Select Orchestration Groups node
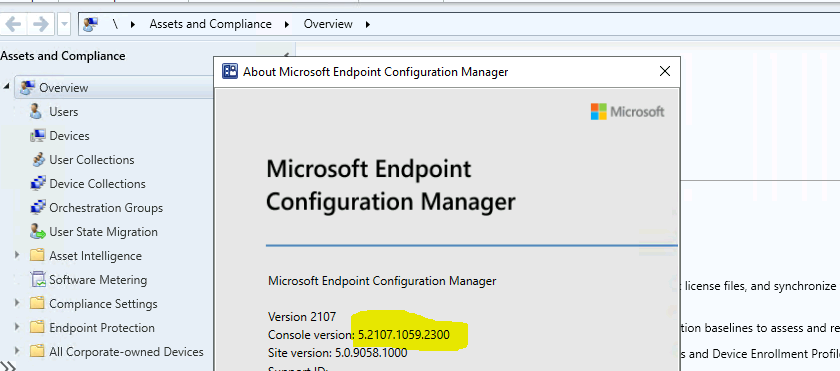Viewport: 840px width, 371px height. coord(106,208)
